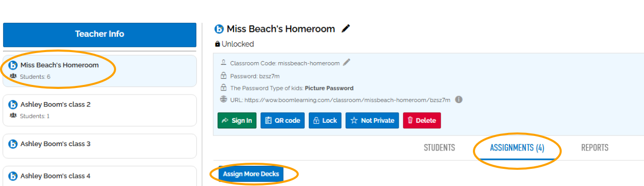Screen dimensions: 644x186
Task: Click the Boom logo beside Ashley Boom's class 2
Action: coord(13,105)
